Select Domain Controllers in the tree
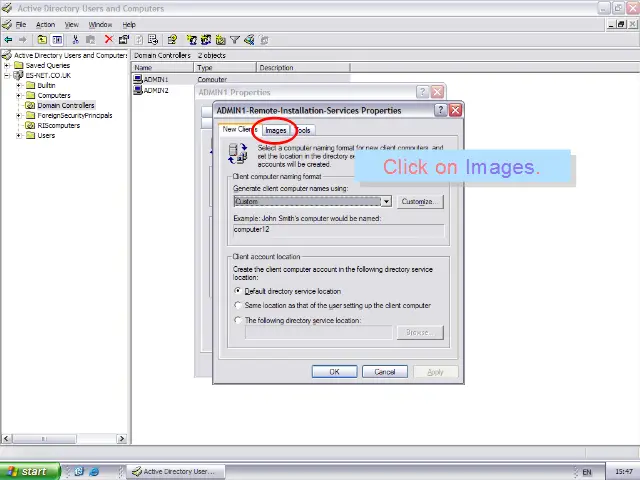 [x=66, y=105]
